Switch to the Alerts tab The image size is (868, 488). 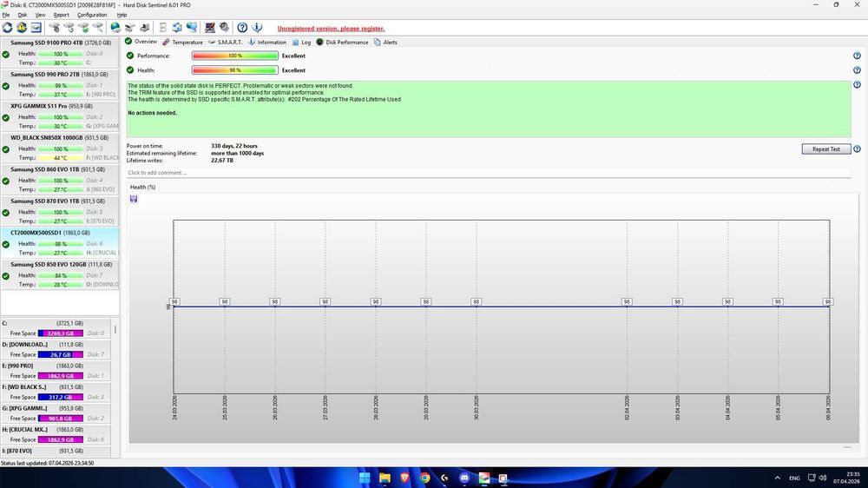[x=385, y=42]
